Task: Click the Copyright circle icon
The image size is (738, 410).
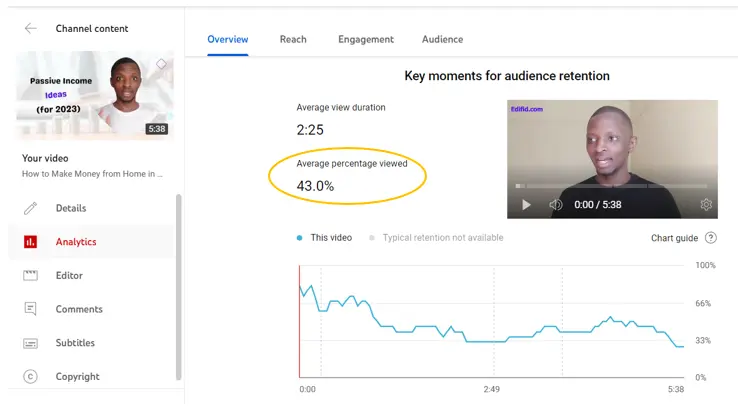Action: [30, 377]
